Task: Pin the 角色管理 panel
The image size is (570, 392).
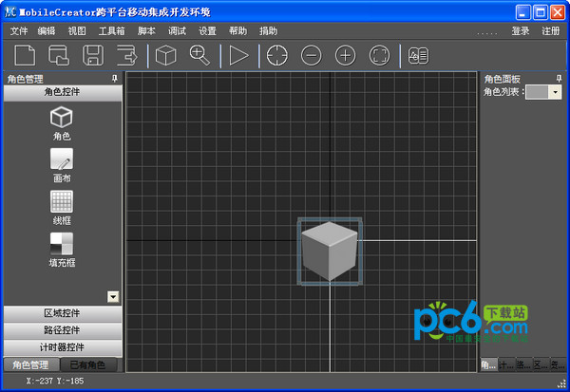Action: [115, 79]
